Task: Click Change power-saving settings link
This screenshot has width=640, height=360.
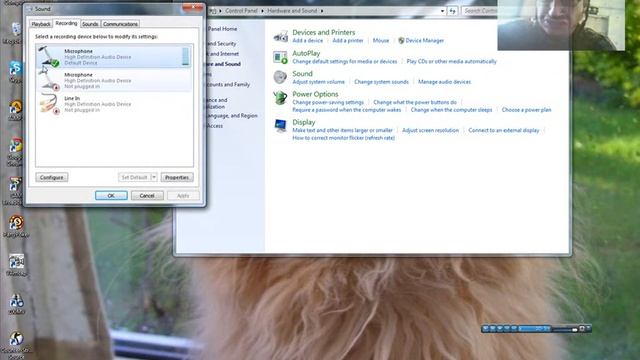Action: pyautogui.click(x=328, y=102)
